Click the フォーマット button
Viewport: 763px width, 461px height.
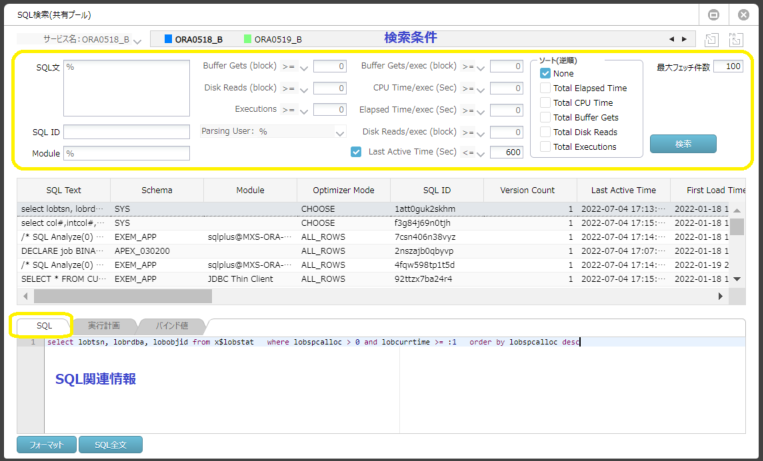(x=47, y=444)
